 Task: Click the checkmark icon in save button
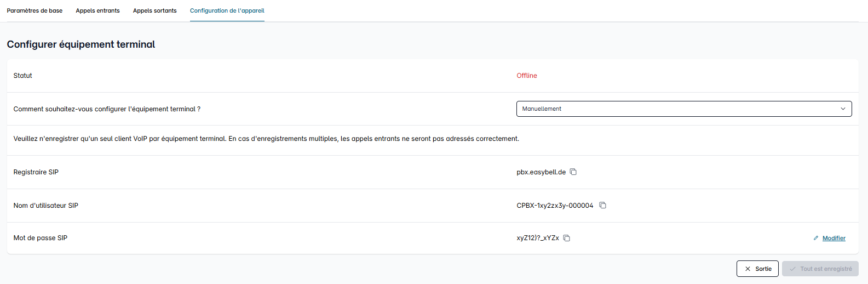tap(792, 269)
